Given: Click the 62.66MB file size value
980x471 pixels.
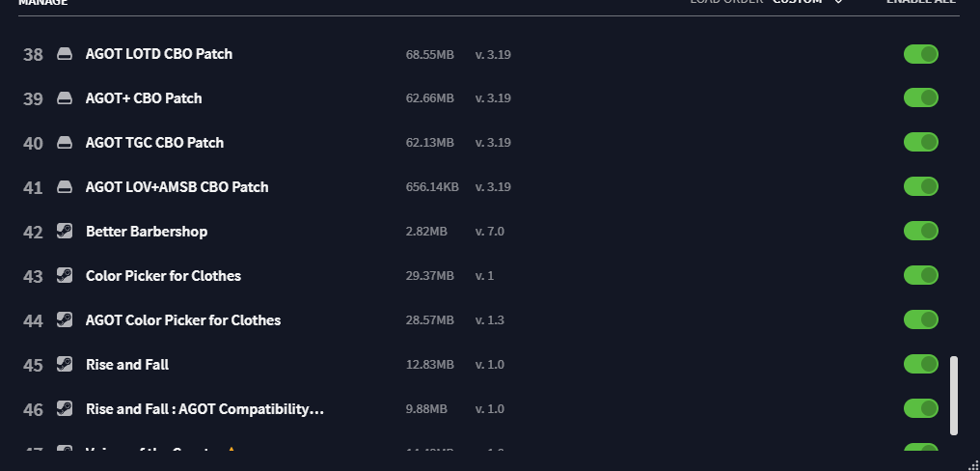Looking at the screenshot, I should [x=430, y=98].
